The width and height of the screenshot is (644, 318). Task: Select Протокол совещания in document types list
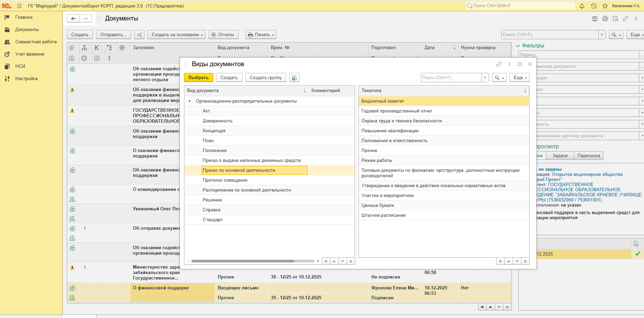(225, 180)
